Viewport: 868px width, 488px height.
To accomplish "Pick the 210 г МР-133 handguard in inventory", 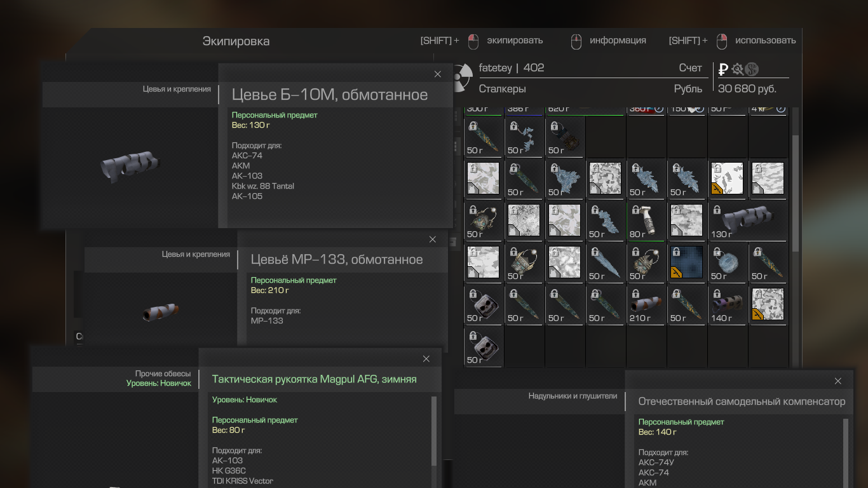I will coord(647,304).
